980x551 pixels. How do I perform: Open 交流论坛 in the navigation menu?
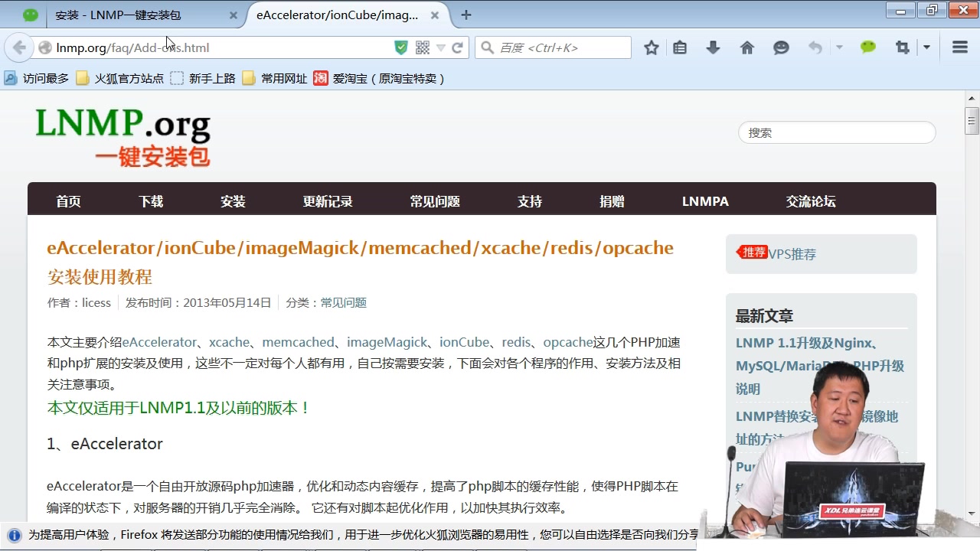tap(811, 201)
